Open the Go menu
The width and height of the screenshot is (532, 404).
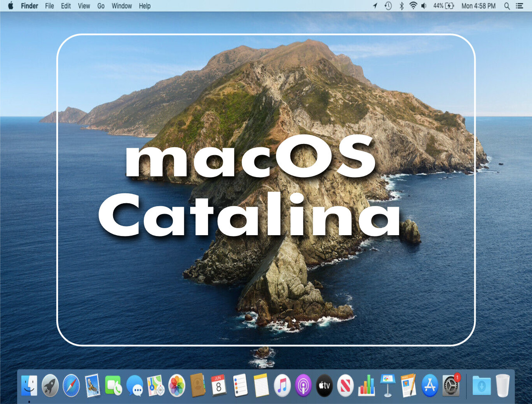point(101,6)
